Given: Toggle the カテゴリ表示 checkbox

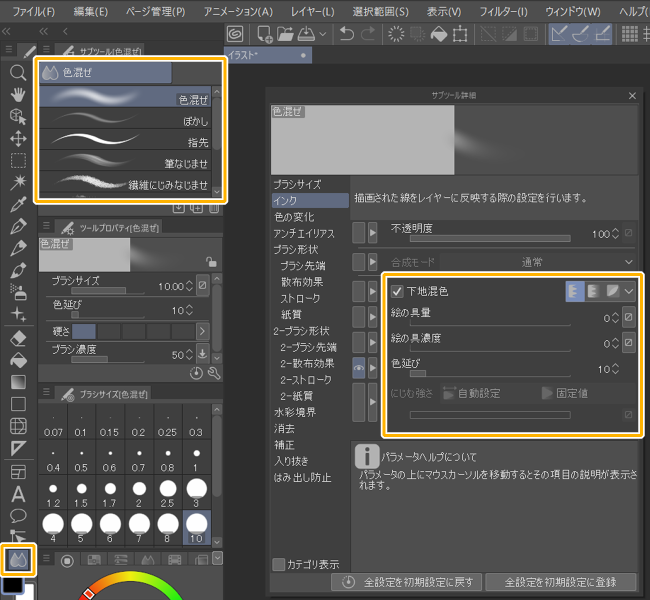Looking at the screenshot, I should (x=279, y=564).
